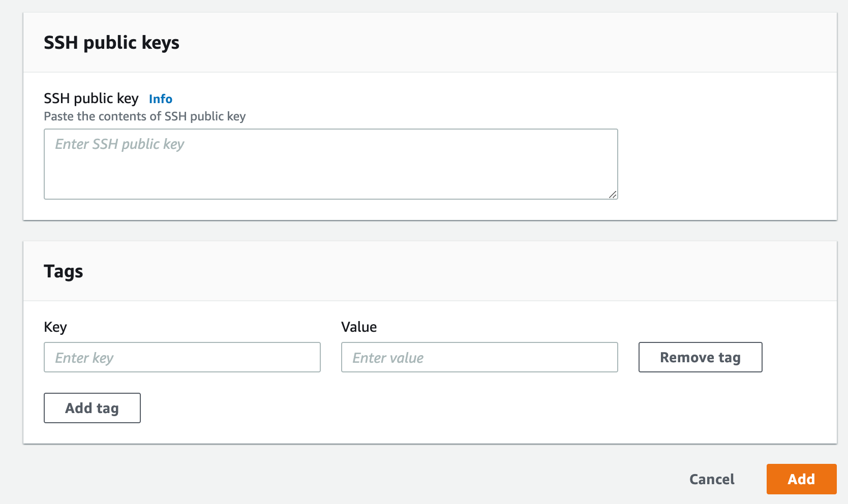The width and height of the screenshot is (848, 504).
Task: Click the textarea resize handle
Action: click(613, 194)
